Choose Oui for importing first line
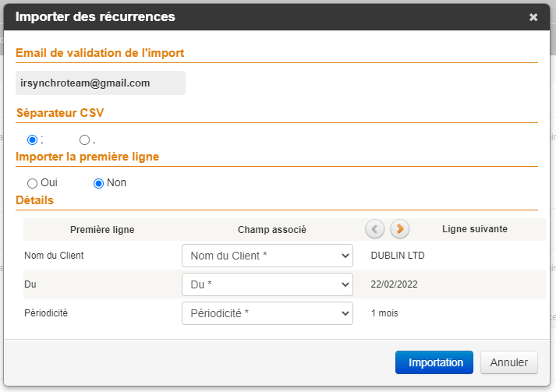556x392 pixels. 32,183
